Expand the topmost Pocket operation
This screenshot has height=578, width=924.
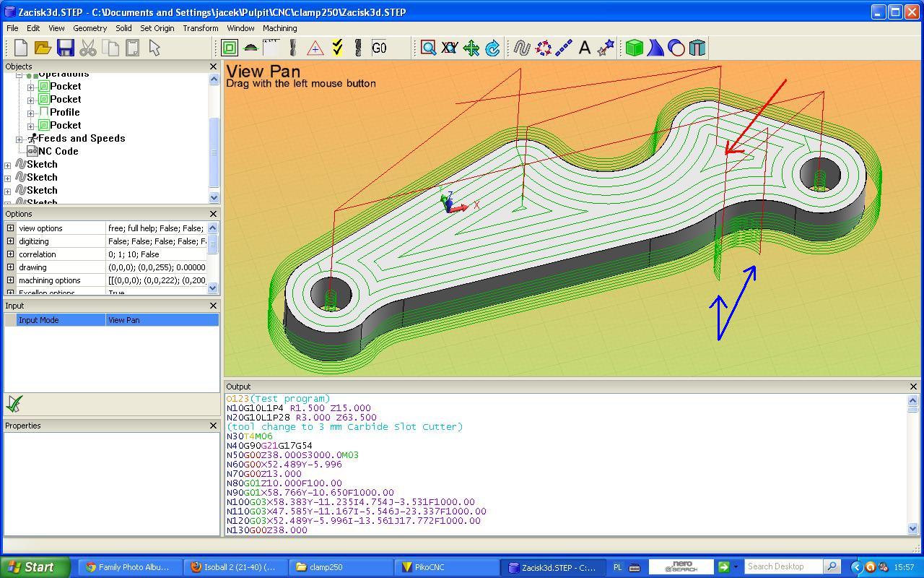[x=31, y=87]
